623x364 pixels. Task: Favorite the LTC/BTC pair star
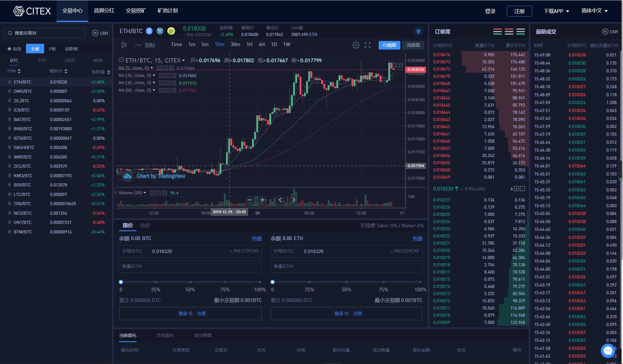click(x=9, y=194)
